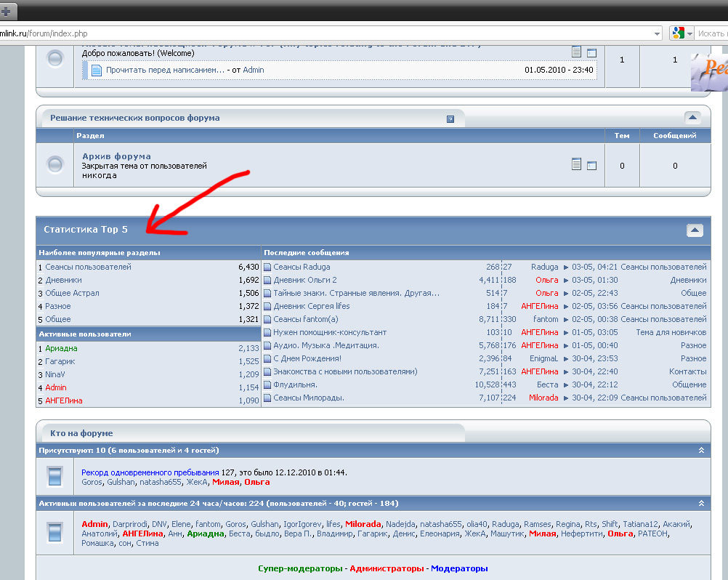Viewport: 728px width, 580px height.
Task: Open 'Дневники' in popular sections list
Action: click(64, 280)
